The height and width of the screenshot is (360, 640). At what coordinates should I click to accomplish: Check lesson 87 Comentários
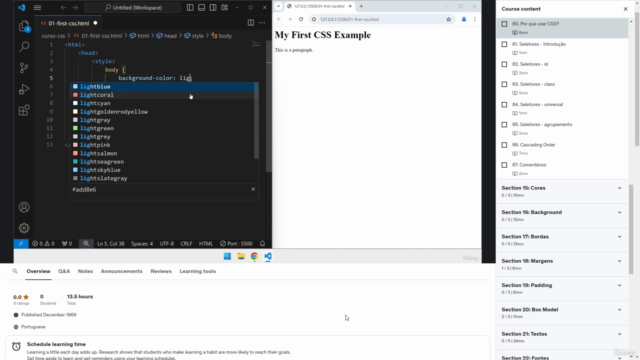coord(504,165)
